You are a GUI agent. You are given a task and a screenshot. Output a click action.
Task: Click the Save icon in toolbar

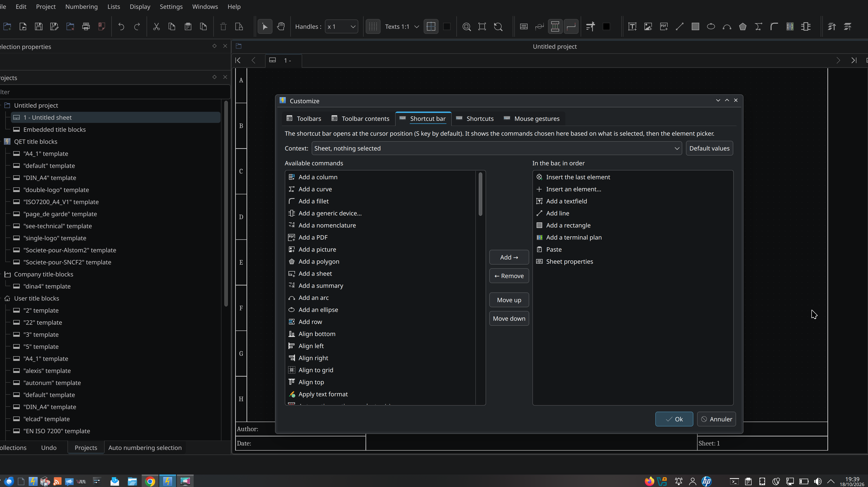point(39,26)
